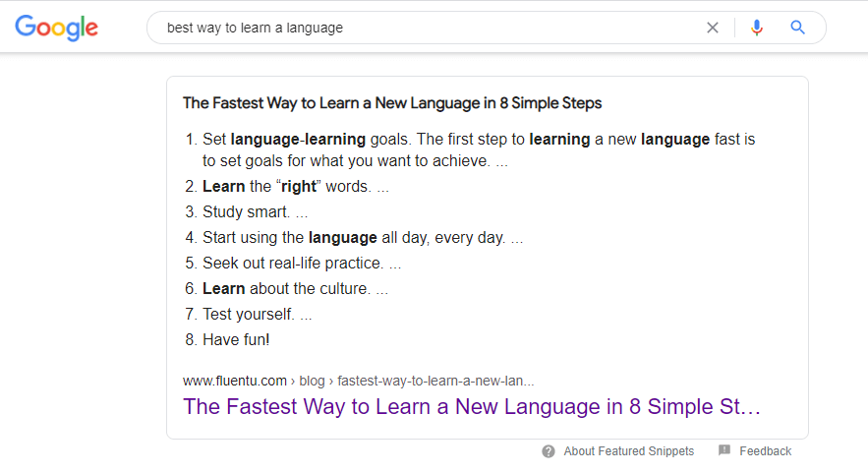Select the 'Test yourself' list item
Image resolution: width=868 pixels, height=473 pixels.
pyautogui.click(x=257, y=315)
